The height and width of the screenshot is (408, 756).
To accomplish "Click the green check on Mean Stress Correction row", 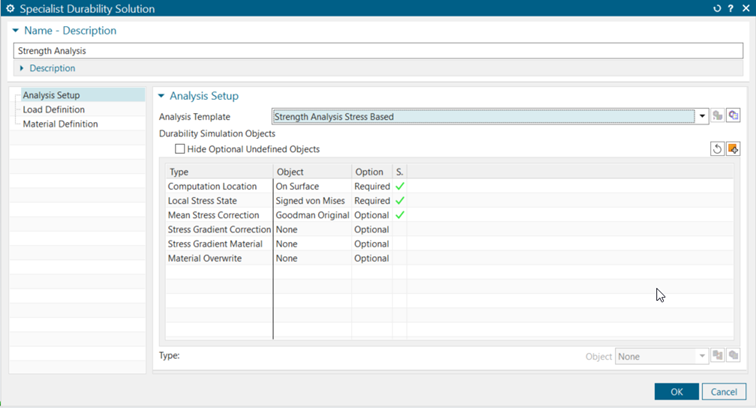I will (x=400, y=215).
